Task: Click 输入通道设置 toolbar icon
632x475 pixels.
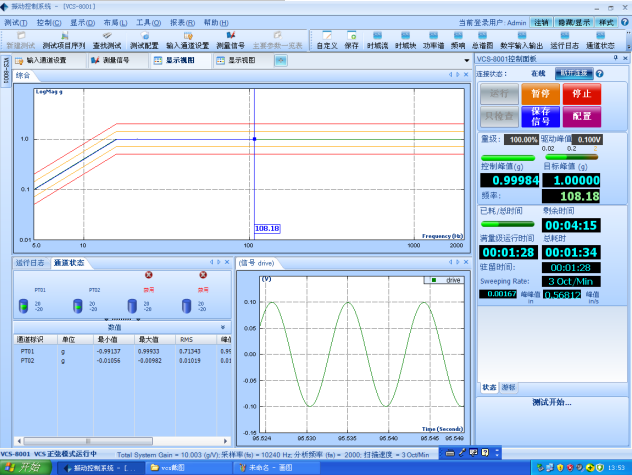Action: pos(187,41)
